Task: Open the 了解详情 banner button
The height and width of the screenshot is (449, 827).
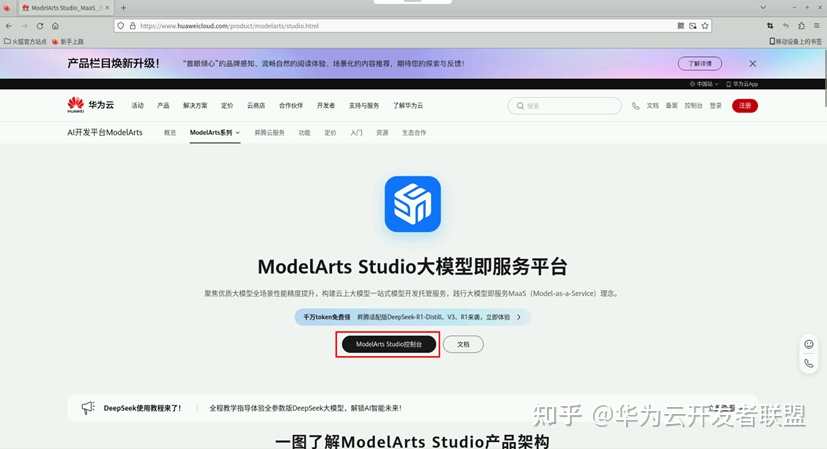Action: [x=699, y=63]
